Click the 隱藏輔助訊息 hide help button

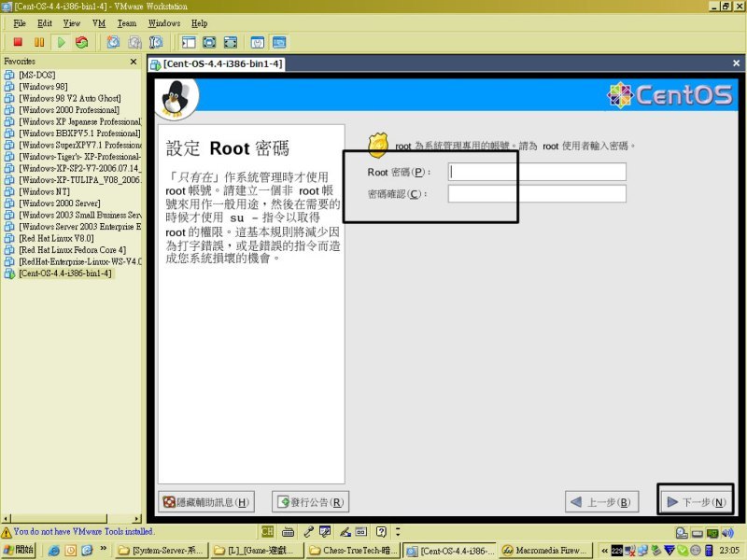(206, 502)
